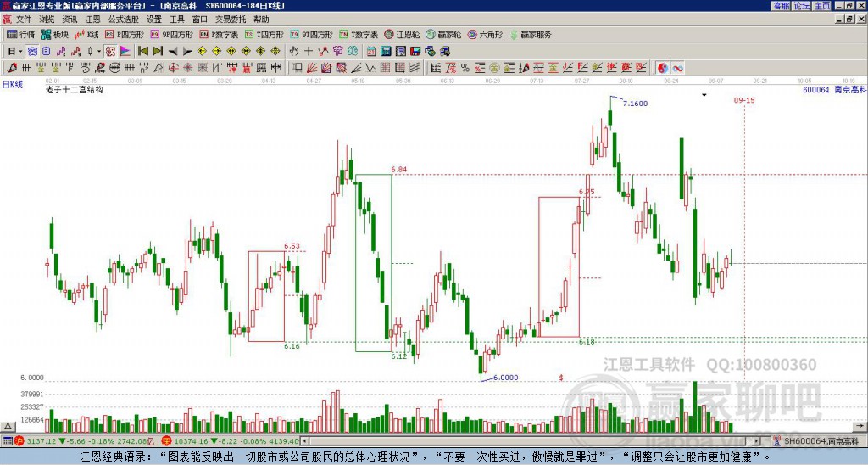Click the right arrow button beside volume panel
This screenshot has width=868, height=465.
860,426
